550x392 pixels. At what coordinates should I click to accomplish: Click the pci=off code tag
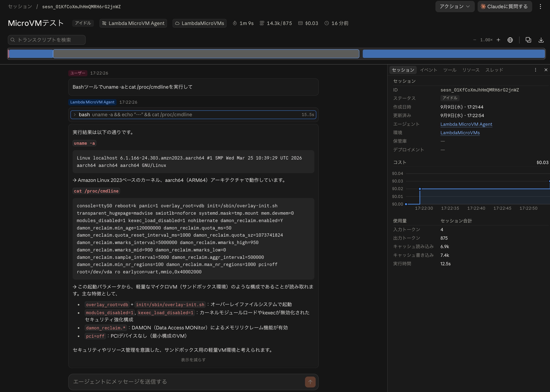[95, 336]
